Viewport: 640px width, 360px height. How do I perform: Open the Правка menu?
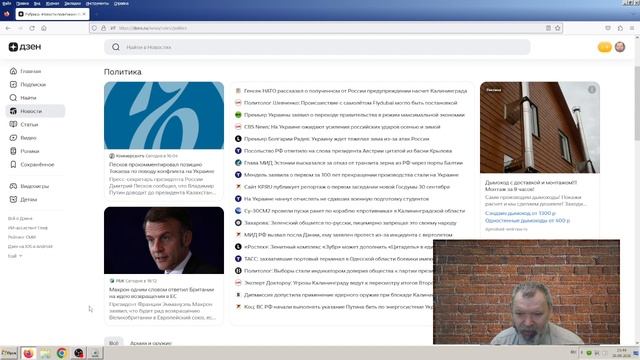click(22, 3)
